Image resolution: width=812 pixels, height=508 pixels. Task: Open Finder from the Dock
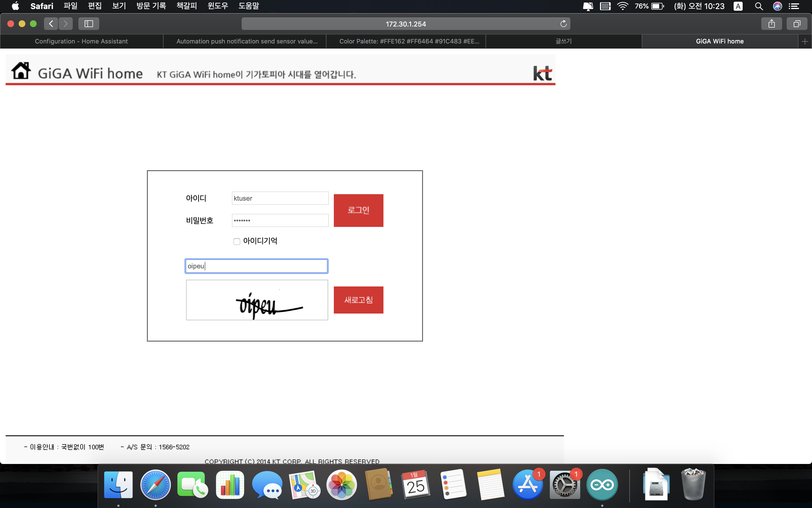(118, 485)
